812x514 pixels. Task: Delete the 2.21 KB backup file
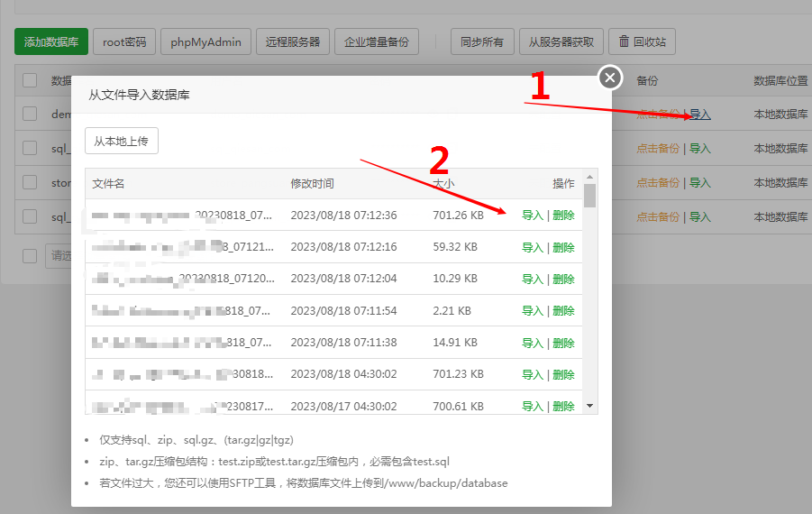(563, 311)
